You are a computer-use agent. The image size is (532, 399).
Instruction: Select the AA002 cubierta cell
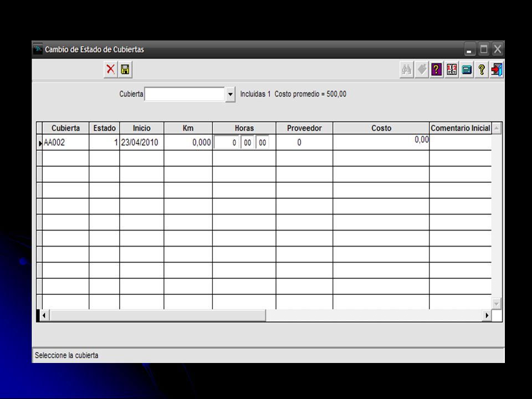coord(65,142)
